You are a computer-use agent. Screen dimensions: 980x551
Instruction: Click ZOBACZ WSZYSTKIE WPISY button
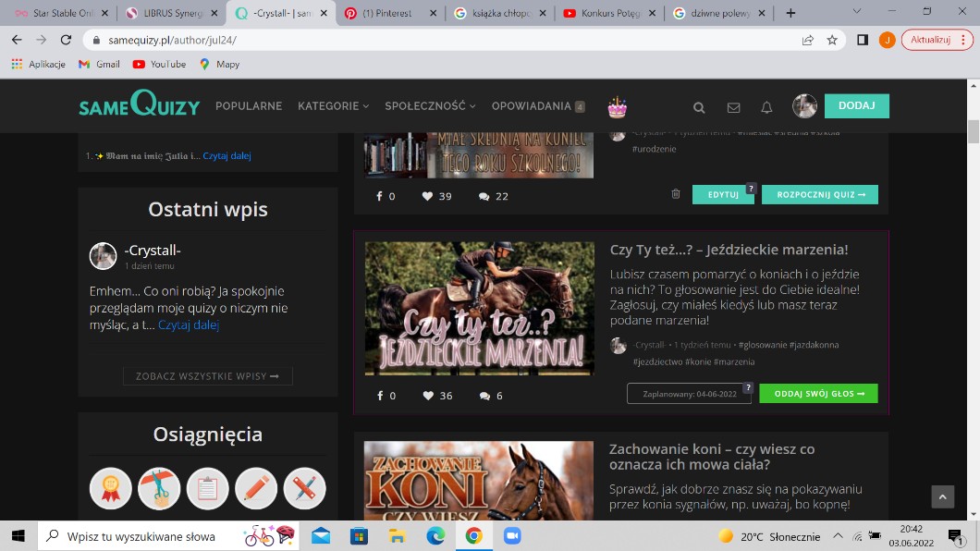point(207,376)
